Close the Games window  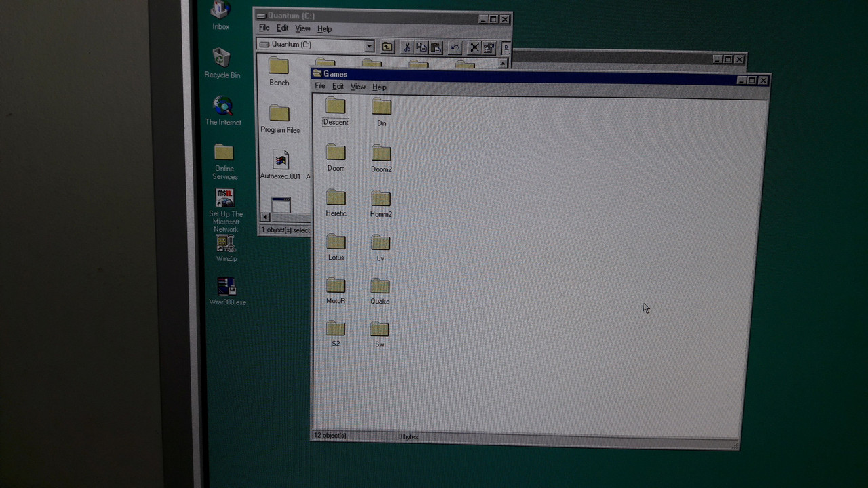click(764, 80)
